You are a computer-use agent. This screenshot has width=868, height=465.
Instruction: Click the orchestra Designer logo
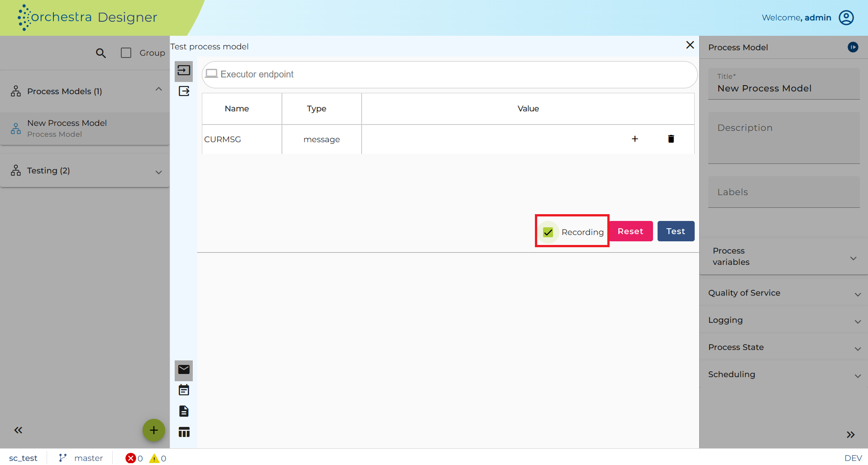[x=87, y=18]
